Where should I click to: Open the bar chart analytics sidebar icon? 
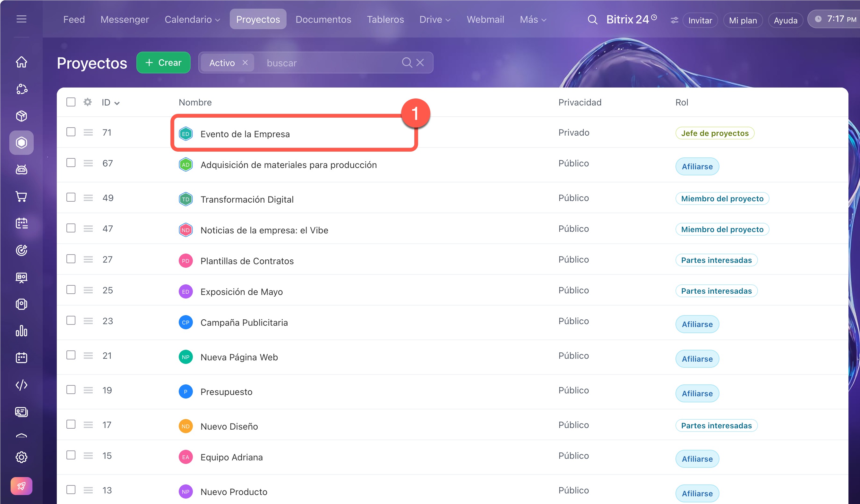pyautogui.click(x=21, y=331)
